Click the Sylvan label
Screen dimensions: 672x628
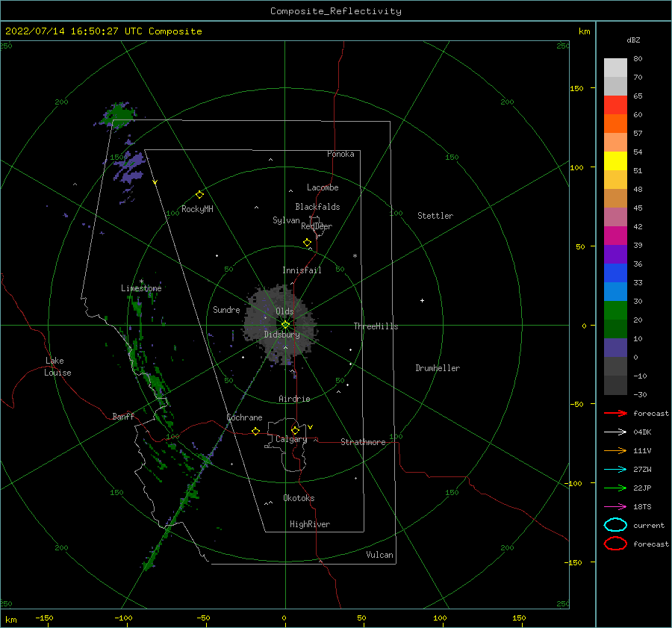286,220
